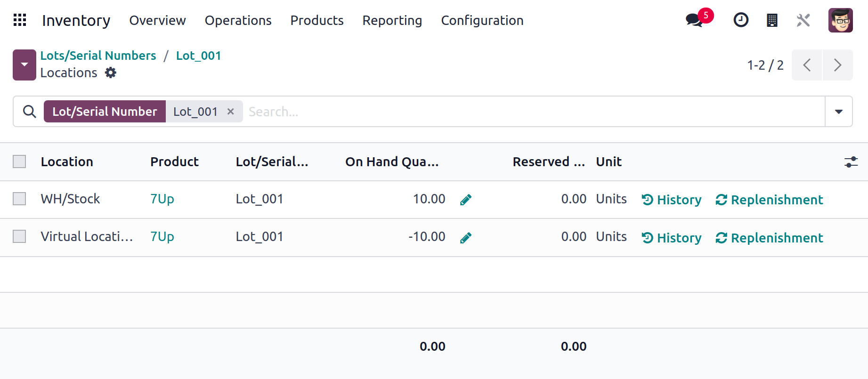This screenshot has width=868, height=379.
Task: Open the Configuration menu
Action: [482, 20]
